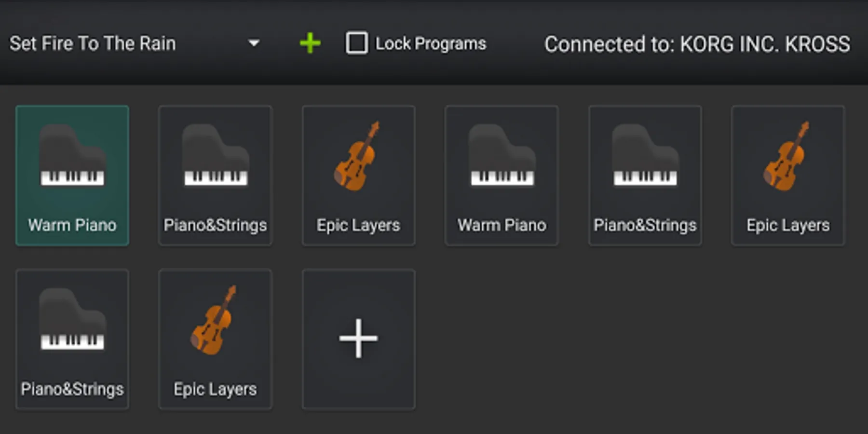Click piano icon of first top-row Piano&Strings tile
The height and width of the screenshot is (434, 868).
pyautogui.click(x=215, y=155)
